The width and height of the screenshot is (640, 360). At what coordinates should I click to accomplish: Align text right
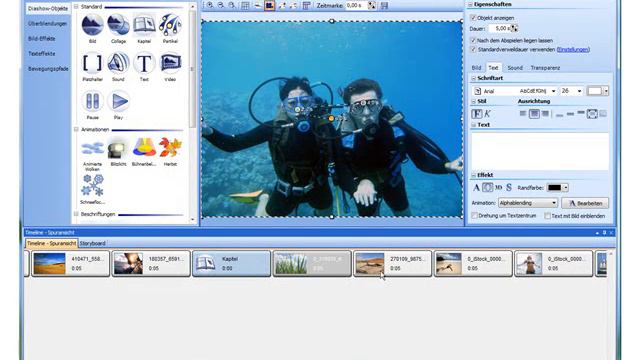[x=545, y=114]
